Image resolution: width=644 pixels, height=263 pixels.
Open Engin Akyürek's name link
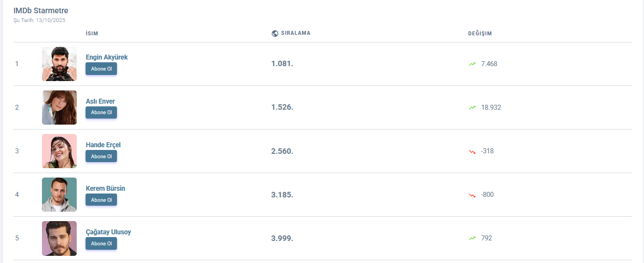click(107, 57)
